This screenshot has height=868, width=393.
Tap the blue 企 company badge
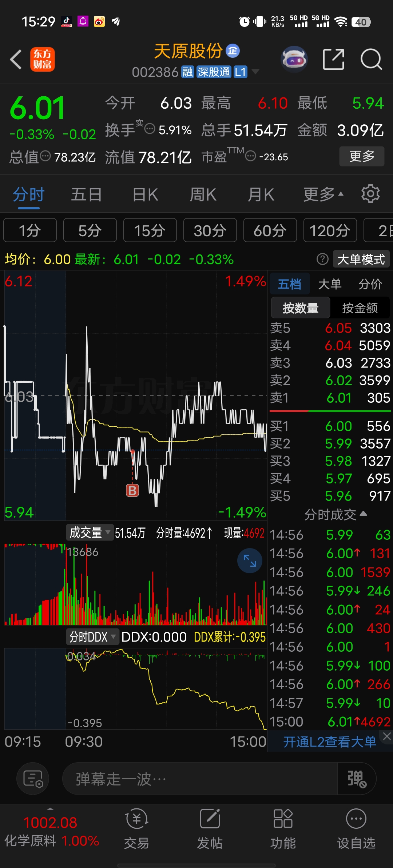[233, 51]
